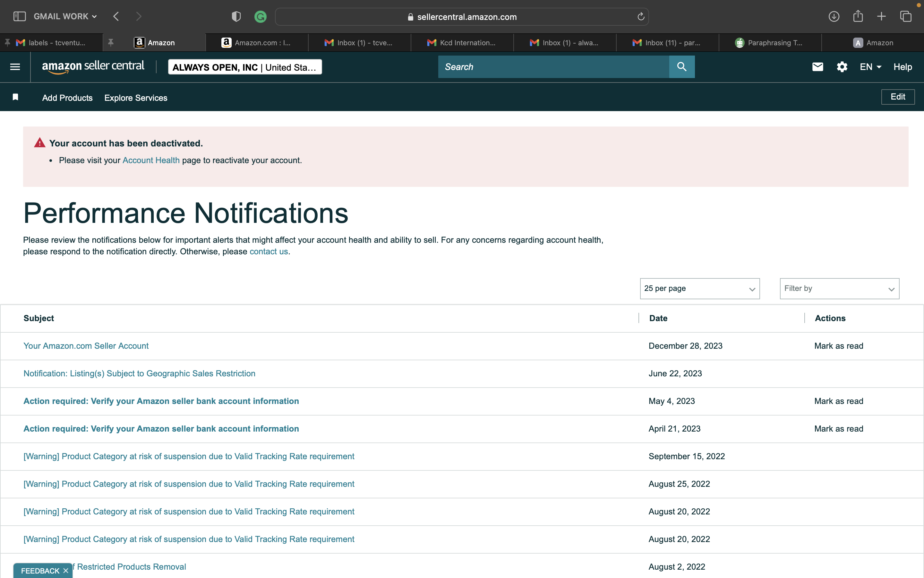924x578 pixels.
Task: Open Explore Services in the favorites bar
Action: 136,98
